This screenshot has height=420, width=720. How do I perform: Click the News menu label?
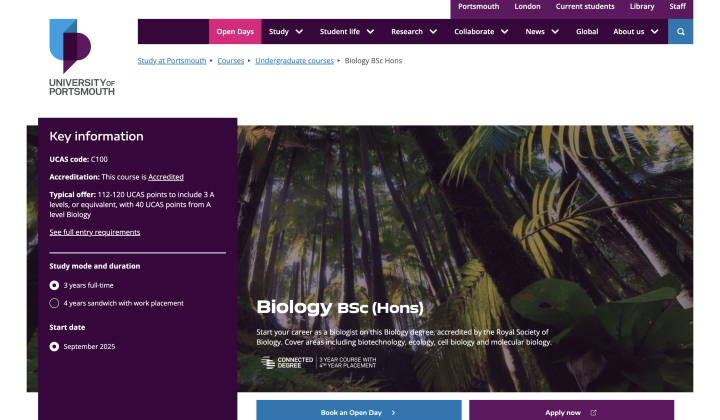coord(535,32)
